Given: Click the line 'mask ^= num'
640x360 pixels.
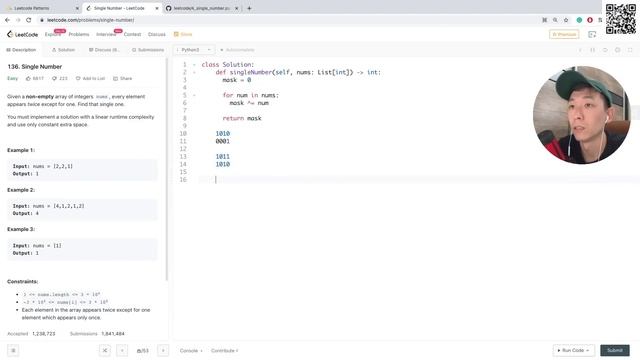Looking at the screenshot, I should click(x=249, y=103).
